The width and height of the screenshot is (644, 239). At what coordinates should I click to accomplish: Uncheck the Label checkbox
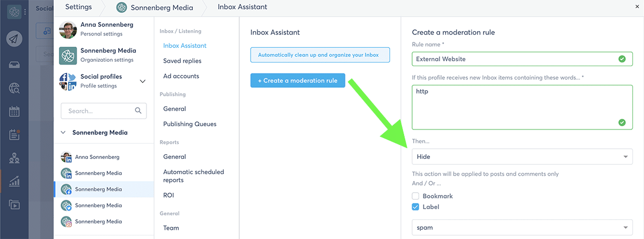point(415,207)
